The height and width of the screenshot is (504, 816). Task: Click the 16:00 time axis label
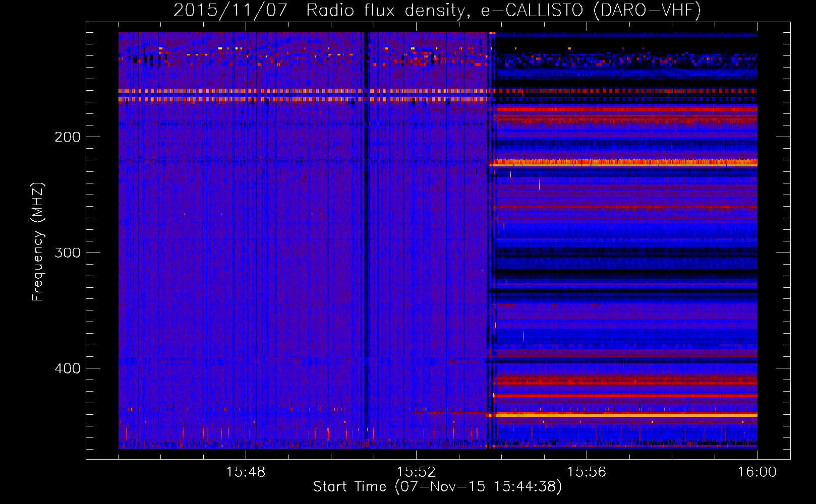[x=757, y=472]
